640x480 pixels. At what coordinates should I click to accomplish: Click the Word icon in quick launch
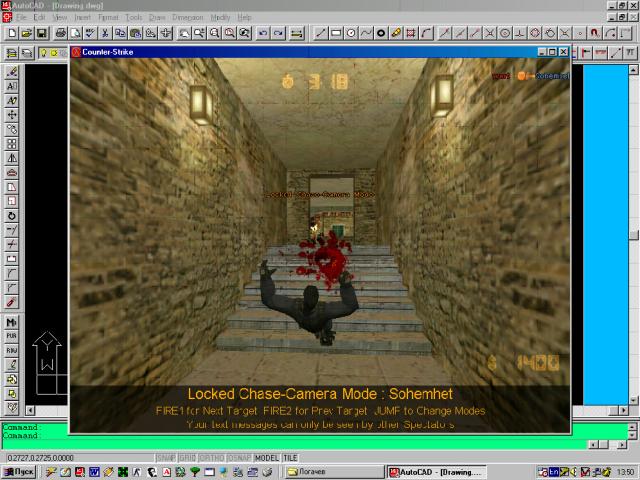[94, 472]
